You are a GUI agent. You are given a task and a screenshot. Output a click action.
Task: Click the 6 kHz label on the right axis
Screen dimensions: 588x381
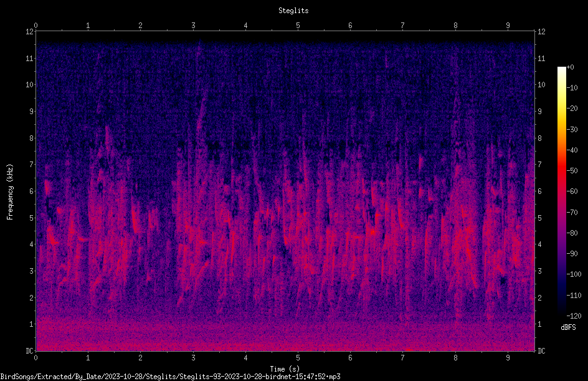coord(539,191)
